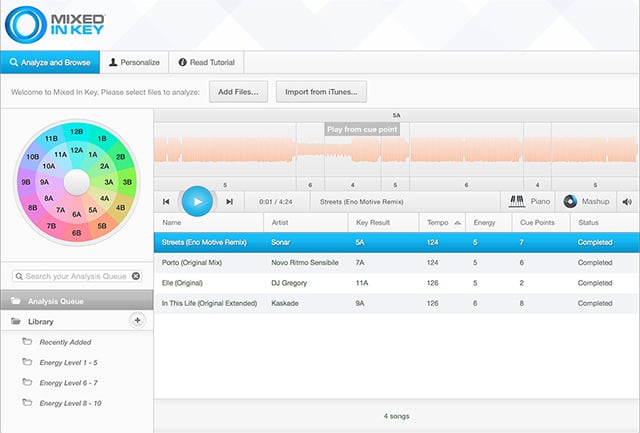
Task: Select 4B on the Camelot wheel
Action: (120, 208)
